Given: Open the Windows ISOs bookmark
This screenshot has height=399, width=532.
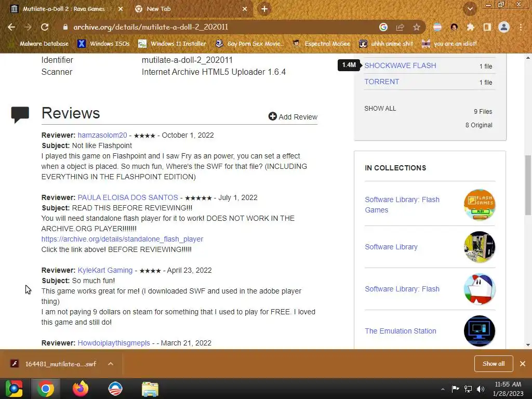Looking at the screenshot, I should point(103,44).
